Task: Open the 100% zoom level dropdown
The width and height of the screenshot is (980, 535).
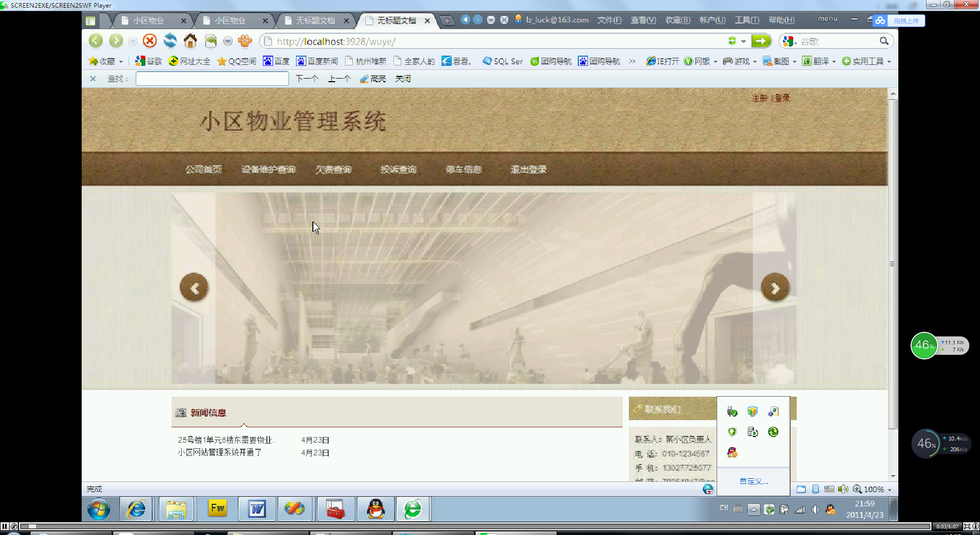Action: coord(890,490)
